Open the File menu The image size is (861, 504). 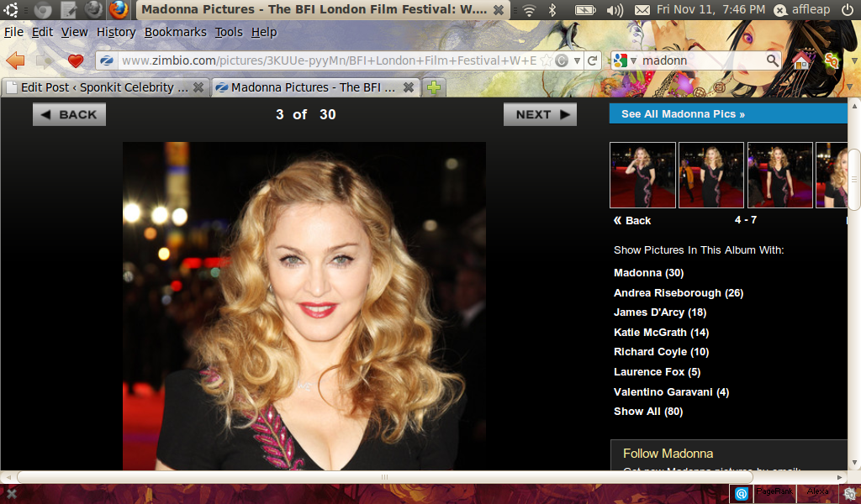(13, 33)
